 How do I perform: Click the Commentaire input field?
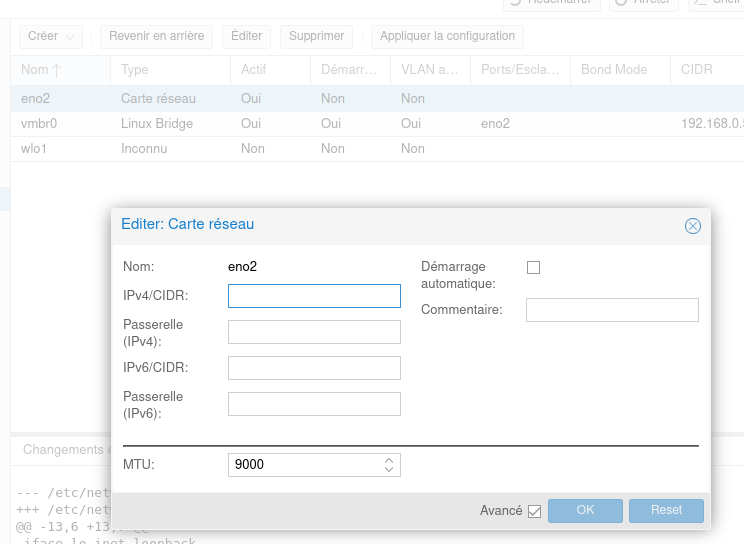612,310
